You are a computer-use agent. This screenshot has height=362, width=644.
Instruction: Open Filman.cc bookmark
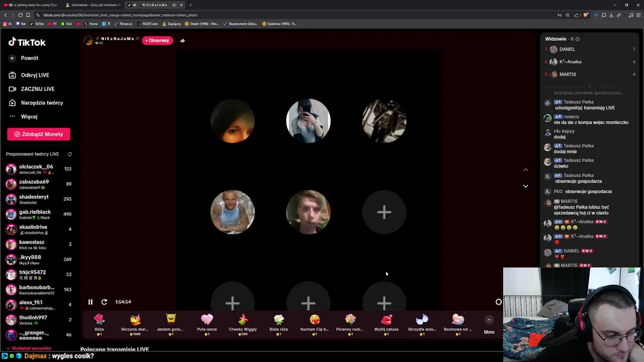(x=123, y=24)
